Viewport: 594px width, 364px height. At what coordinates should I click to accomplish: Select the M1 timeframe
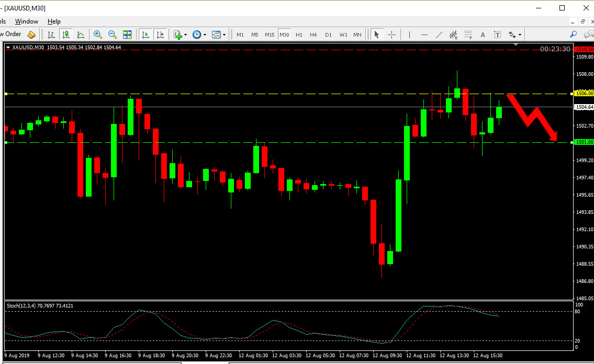240,35
